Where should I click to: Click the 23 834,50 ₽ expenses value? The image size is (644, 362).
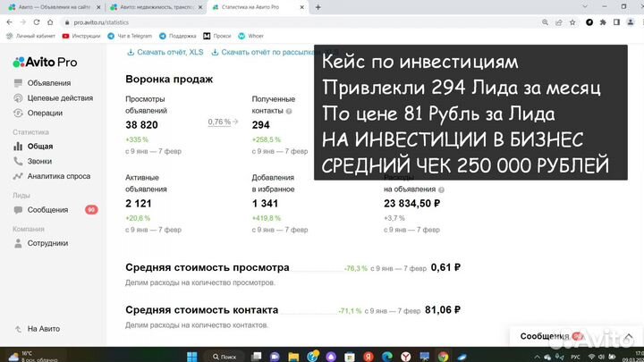point(412,203)
